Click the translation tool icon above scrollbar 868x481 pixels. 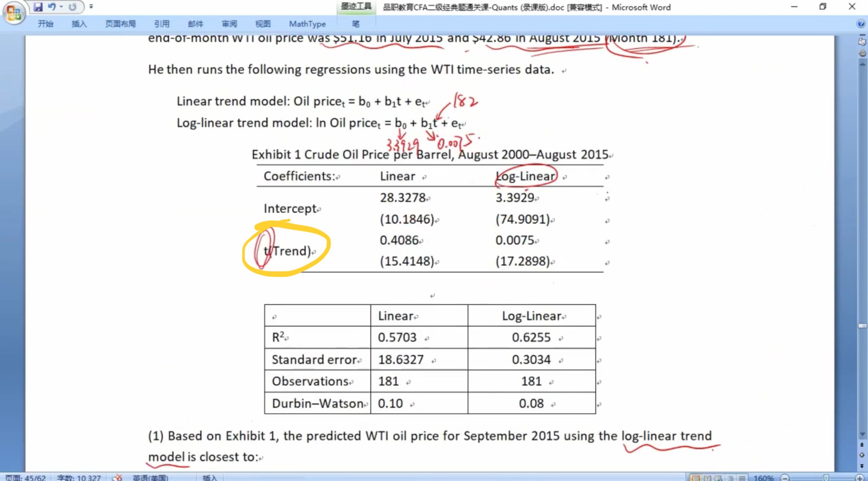862,42
